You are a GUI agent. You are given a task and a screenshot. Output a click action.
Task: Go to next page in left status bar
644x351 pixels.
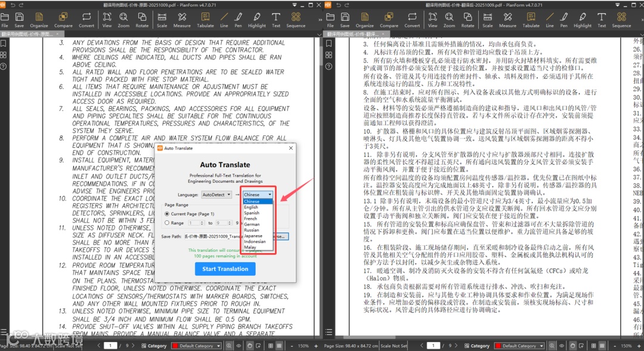[134, 346]
